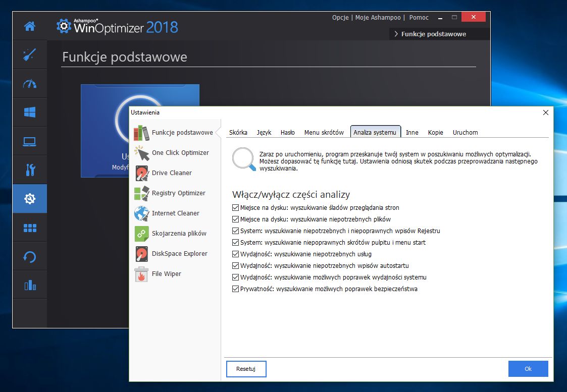Toggle System Registry entries search checkbox
The image size is (567, 392).
coord(235,231)
